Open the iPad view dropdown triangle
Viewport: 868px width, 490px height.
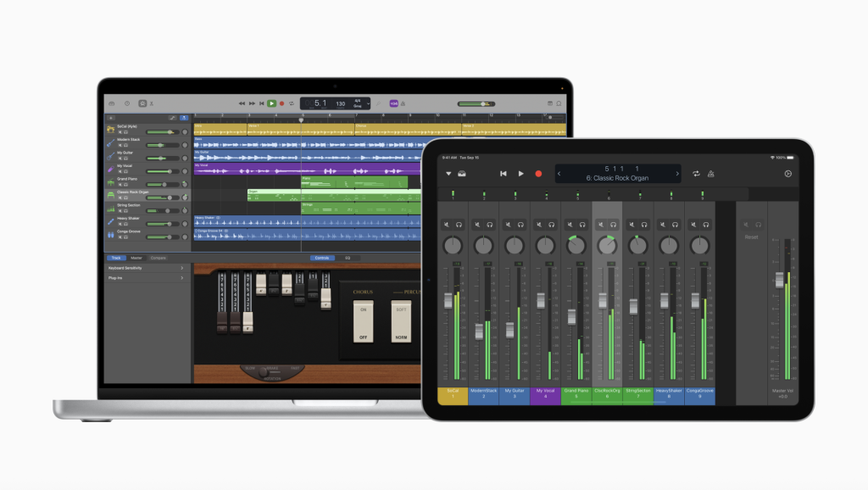tap(449, 174)
